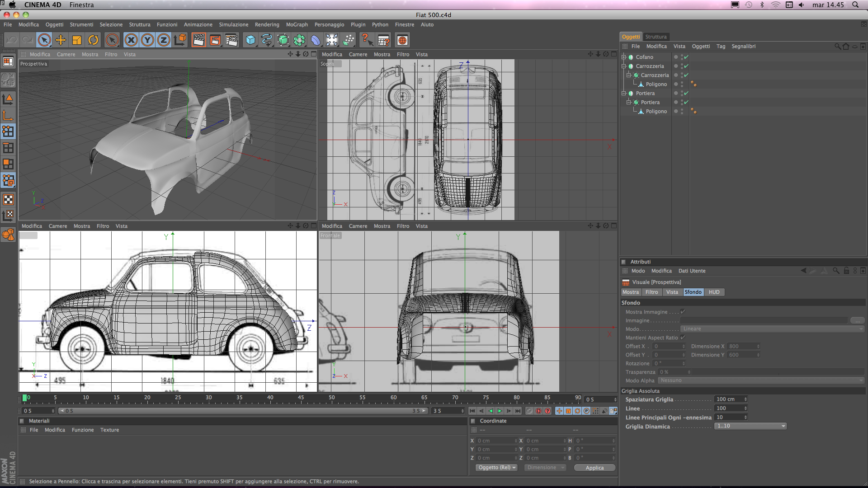Click the Applica button
Viewport: 868px width, 488px height.
pyautogui.click(x=594, y=468)
